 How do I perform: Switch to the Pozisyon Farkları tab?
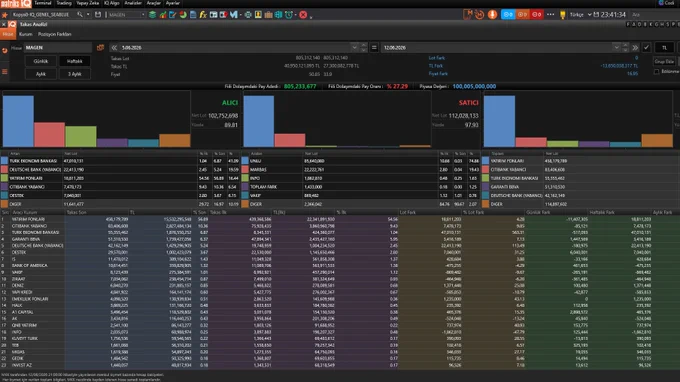[55, 34]
